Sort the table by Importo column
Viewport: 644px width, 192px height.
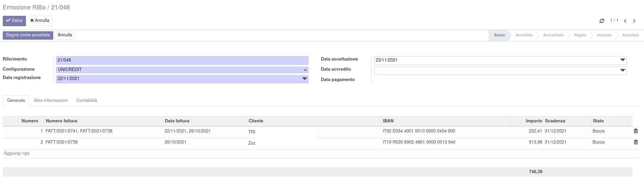[534, 121]
